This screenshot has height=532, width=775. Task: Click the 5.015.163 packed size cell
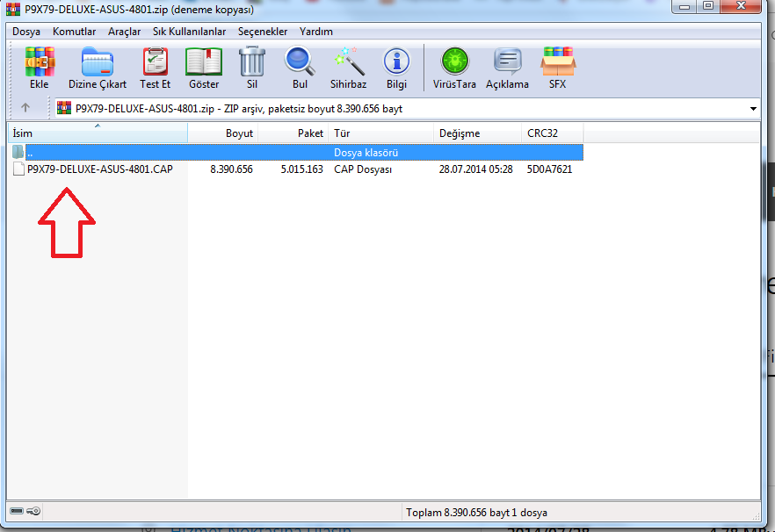(301, 169)
